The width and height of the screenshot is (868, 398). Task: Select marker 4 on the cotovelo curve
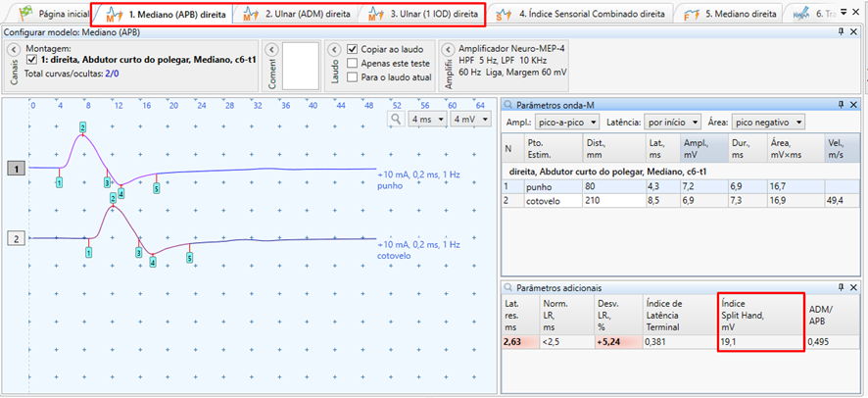[x=153, y=263]
